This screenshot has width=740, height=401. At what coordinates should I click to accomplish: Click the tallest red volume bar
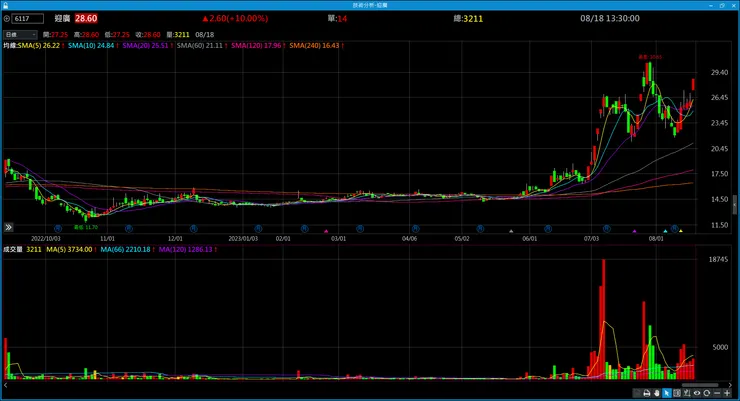(x=603, y=319)
